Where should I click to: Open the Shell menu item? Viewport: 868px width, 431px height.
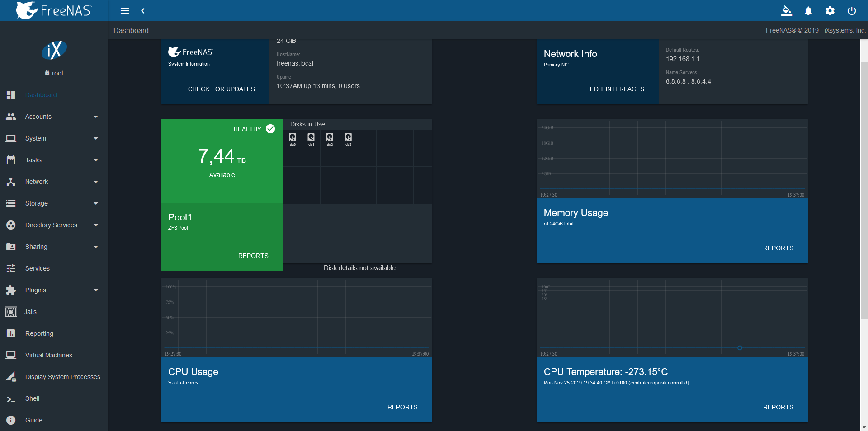[54, 398]
